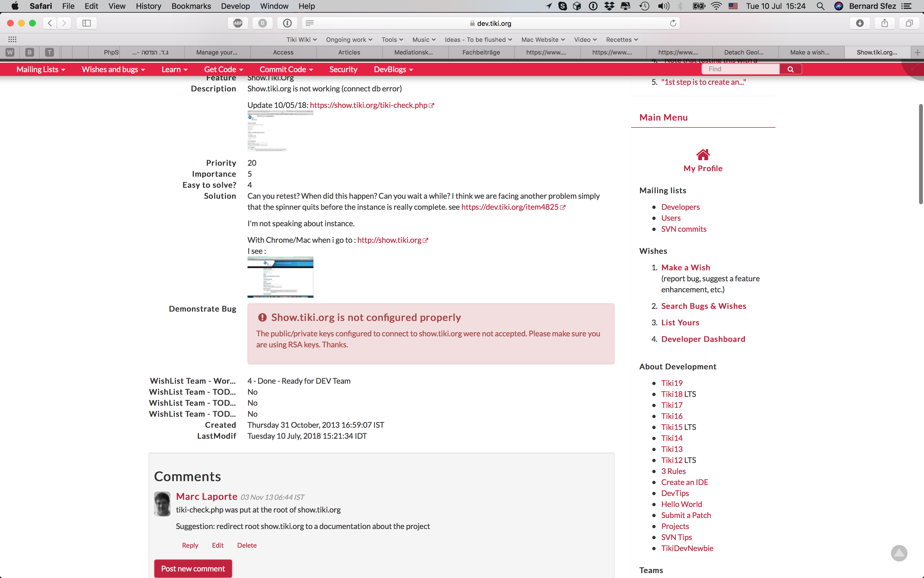Open the Adblock Plus extension icon
This screenshot has width=924, height=578.
coord(238,23)
